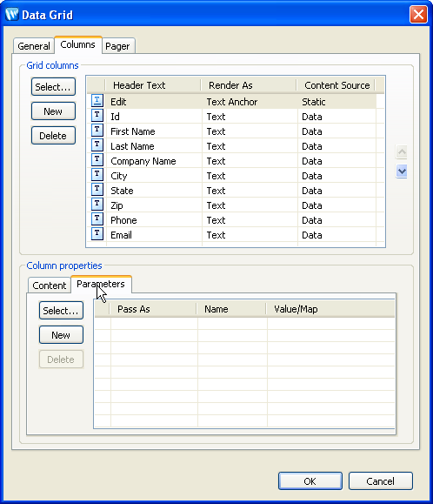Click the T icon beside City row

(97, 174)
